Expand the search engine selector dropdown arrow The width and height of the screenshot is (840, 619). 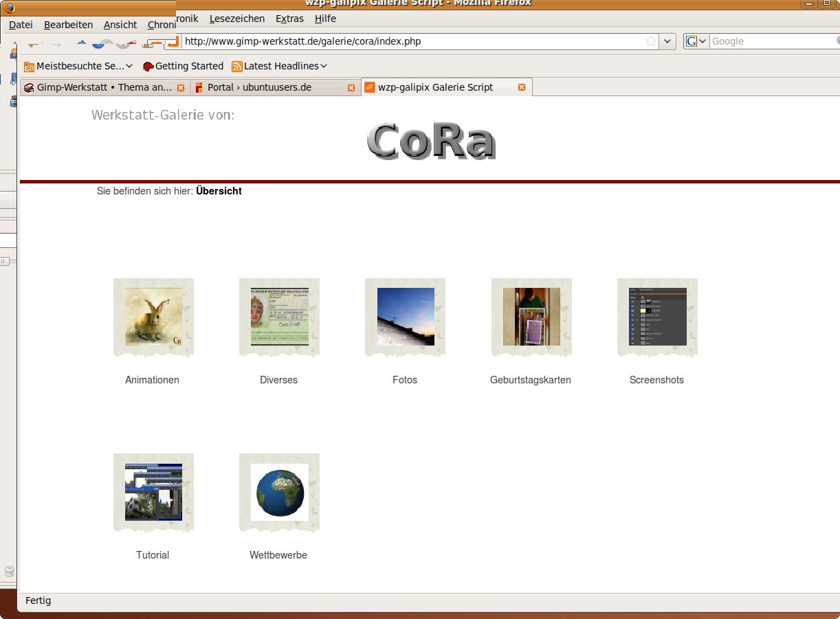tap(703, 41)
